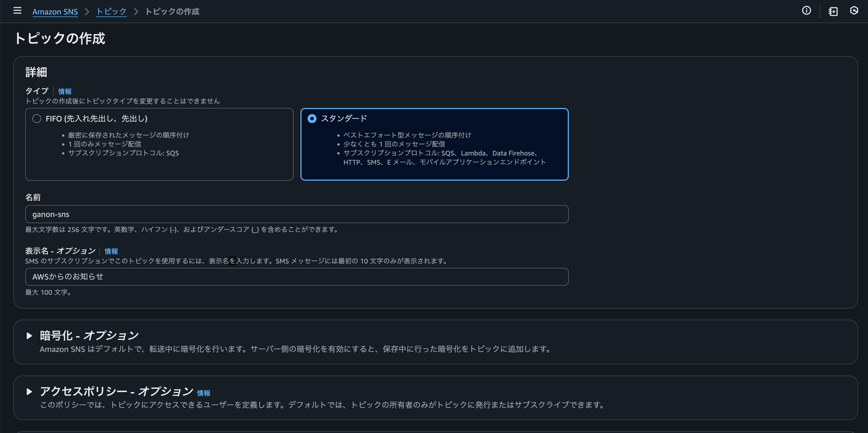Image resolution: width=868 pixels, height=433 pixels.
Task: Go to Amazon SNS breadcrumb link
Action: 55,12
